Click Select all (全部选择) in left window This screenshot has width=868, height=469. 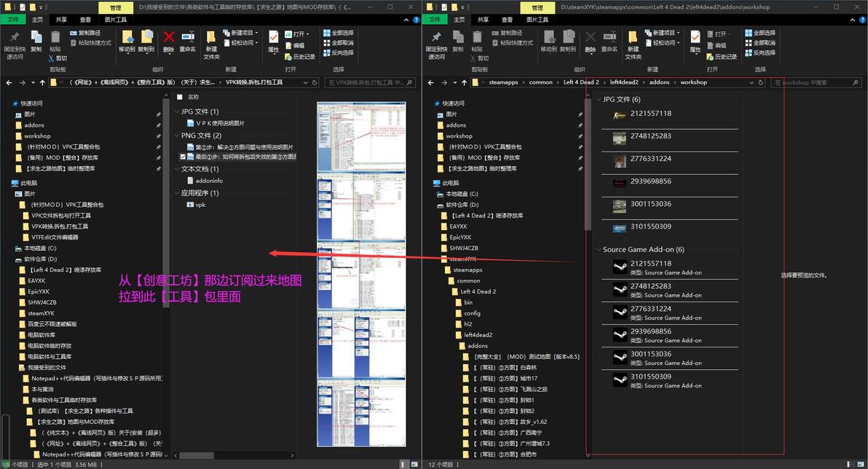click(x=339, y=33)
